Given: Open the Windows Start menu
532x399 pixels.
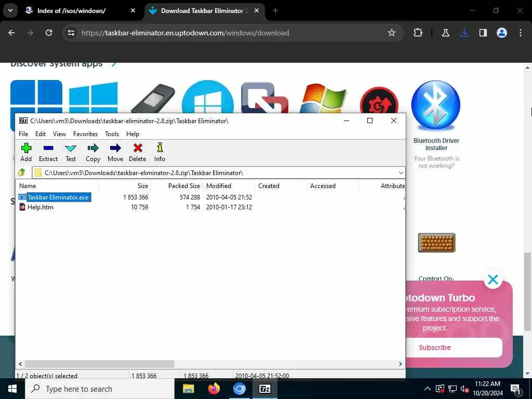Looking at the screenshot, I should click(x=12, y=389).
